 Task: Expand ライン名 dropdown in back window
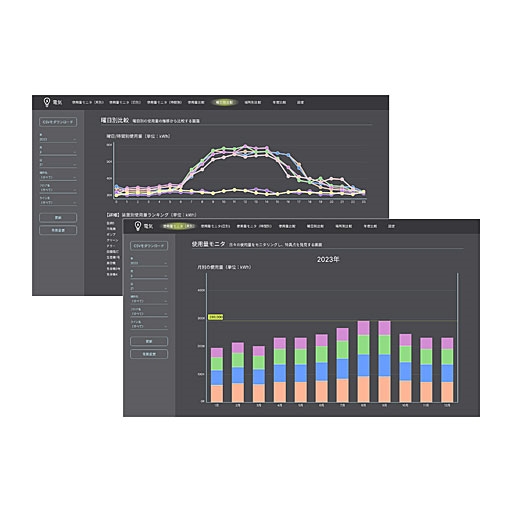click(x=58, y=202)
